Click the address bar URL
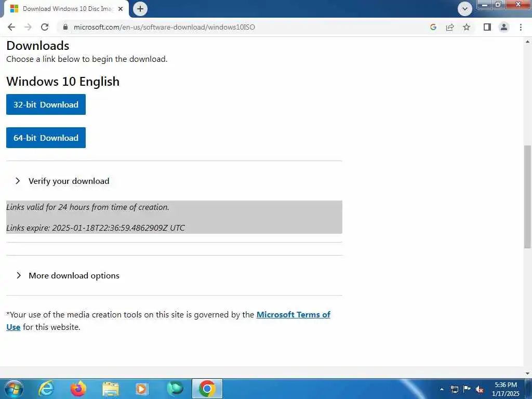 (x=164, y=27)
